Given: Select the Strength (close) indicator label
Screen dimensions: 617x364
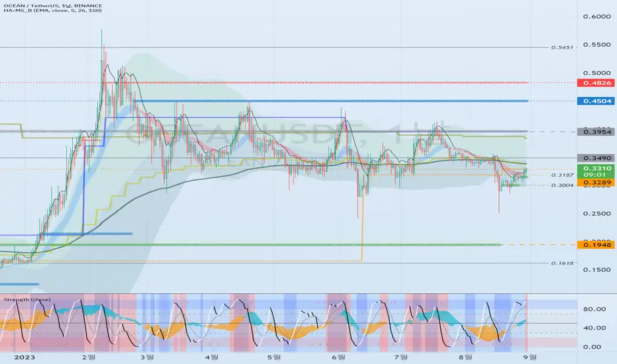Looking at the screenshot, I should 27,299.
